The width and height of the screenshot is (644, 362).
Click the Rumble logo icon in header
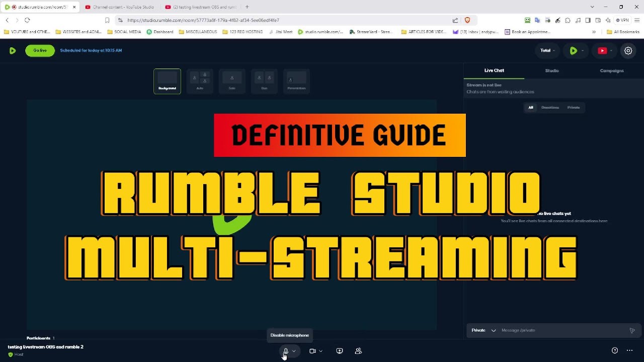tap(13, 50)
